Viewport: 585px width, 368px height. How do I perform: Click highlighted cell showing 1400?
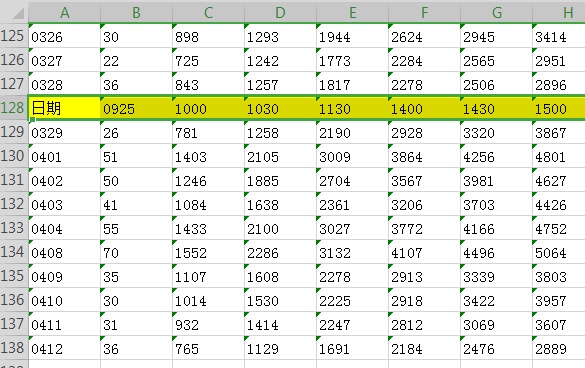[x=425, y=108]
